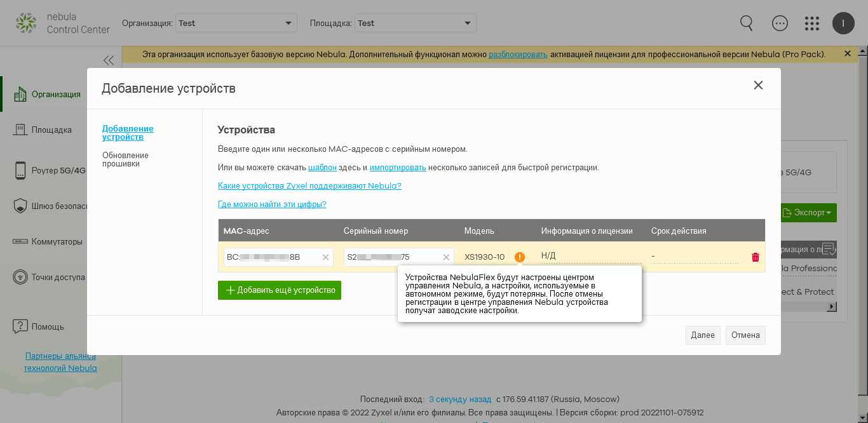Select Площадка in sidebar
This screenshot has height=423, width=868.
pos(51,130)
